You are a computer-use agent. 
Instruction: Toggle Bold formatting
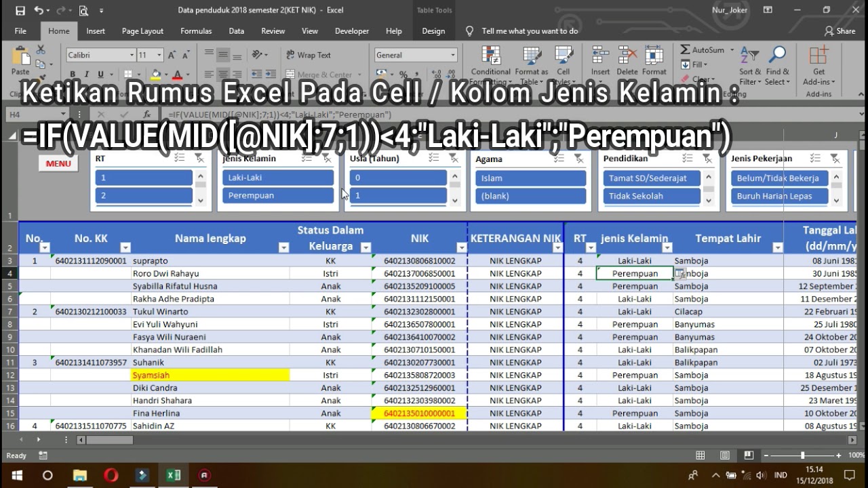[73, 75]
